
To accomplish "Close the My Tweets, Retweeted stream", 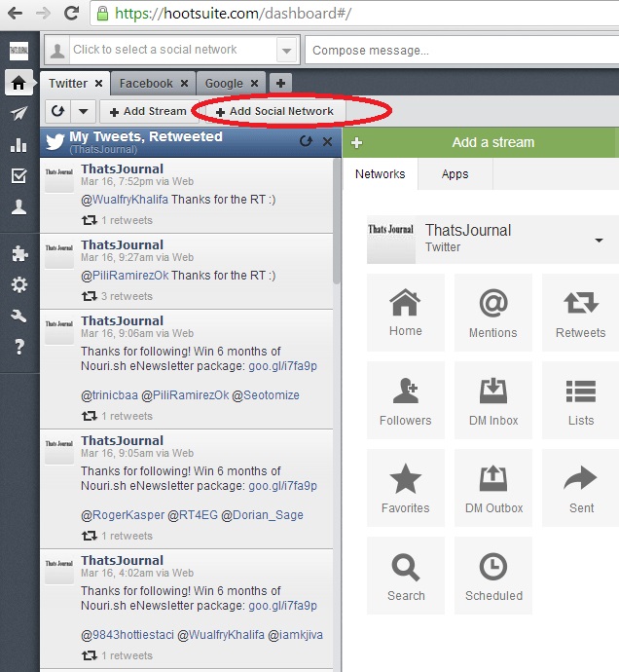I will click(x=327, y=142).
